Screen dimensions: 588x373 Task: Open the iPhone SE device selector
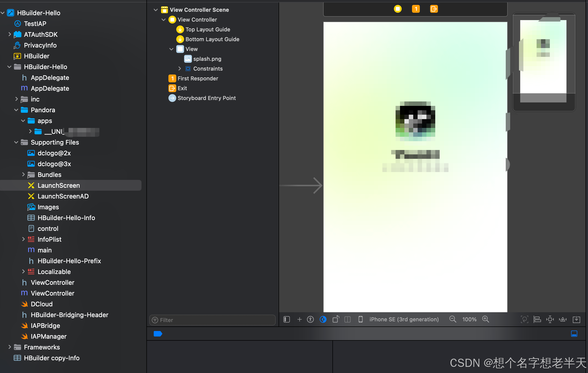click(x=404, y=319)
